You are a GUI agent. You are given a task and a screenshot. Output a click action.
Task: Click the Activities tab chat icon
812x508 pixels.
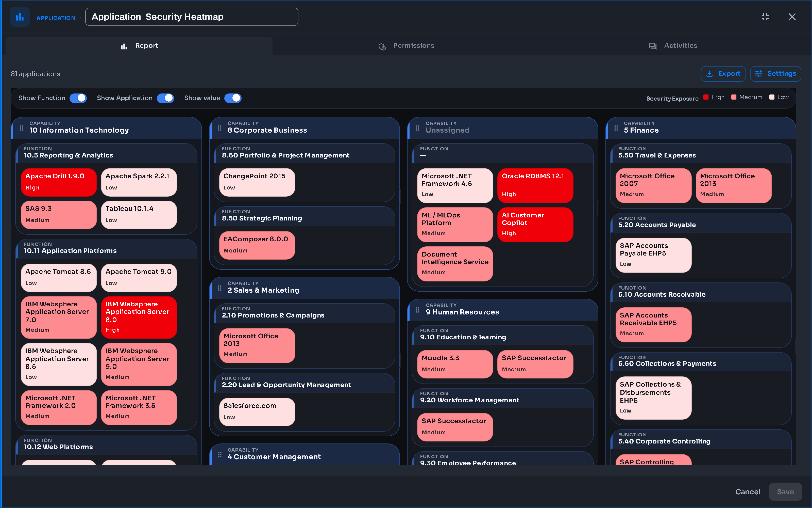653,46
